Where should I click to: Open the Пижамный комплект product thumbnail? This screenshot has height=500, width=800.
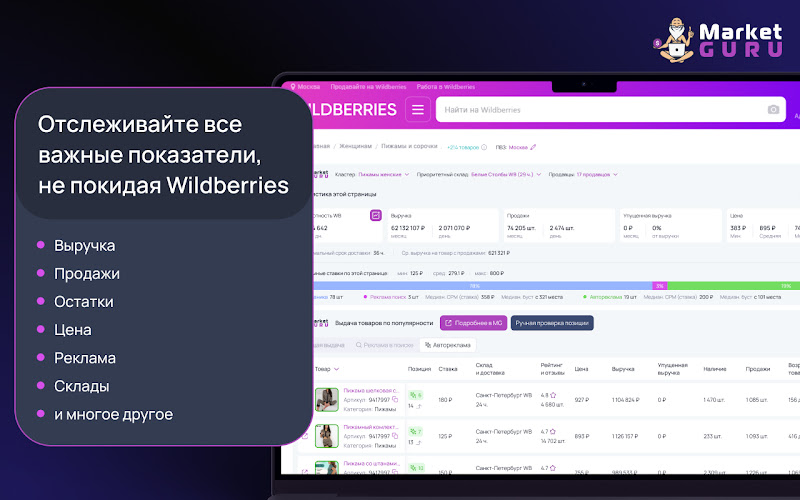327,436
